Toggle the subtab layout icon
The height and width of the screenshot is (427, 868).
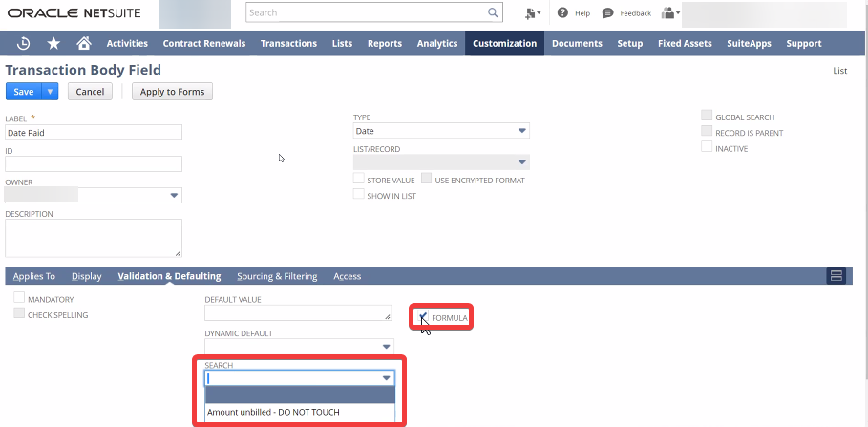[x=836, y=276]
